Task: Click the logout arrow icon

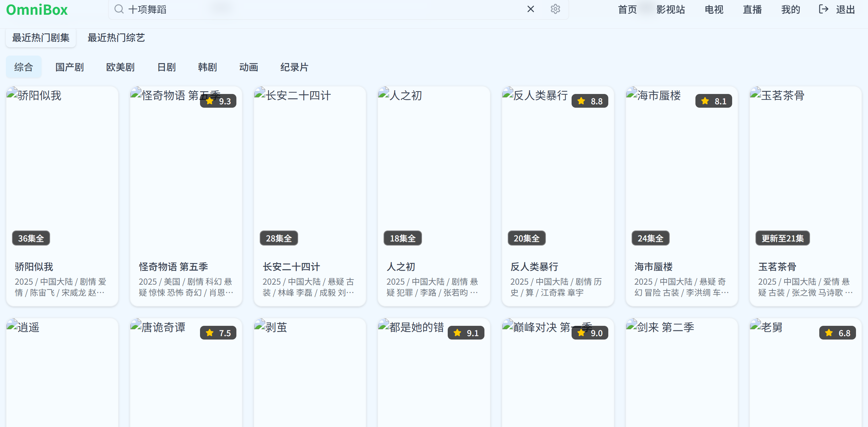Action: 823,9
